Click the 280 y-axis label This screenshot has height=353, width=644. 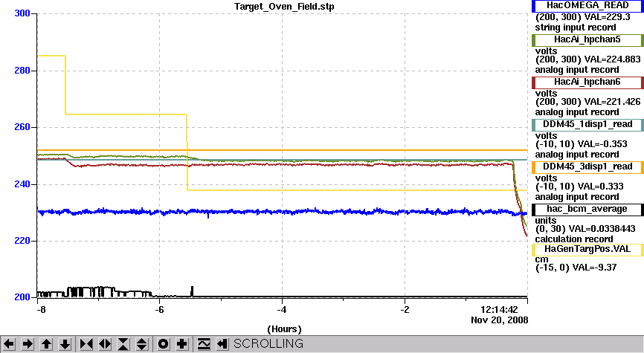(x=22, y=71)
